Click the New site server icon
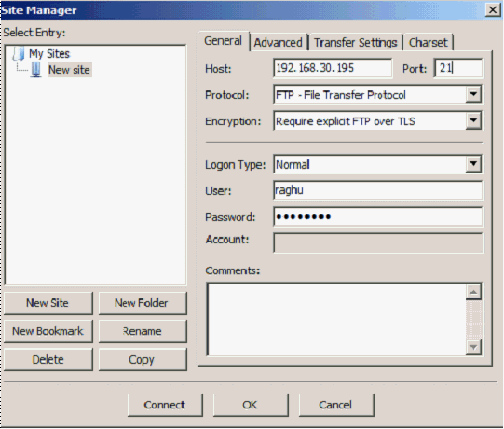 coord(36,70)
